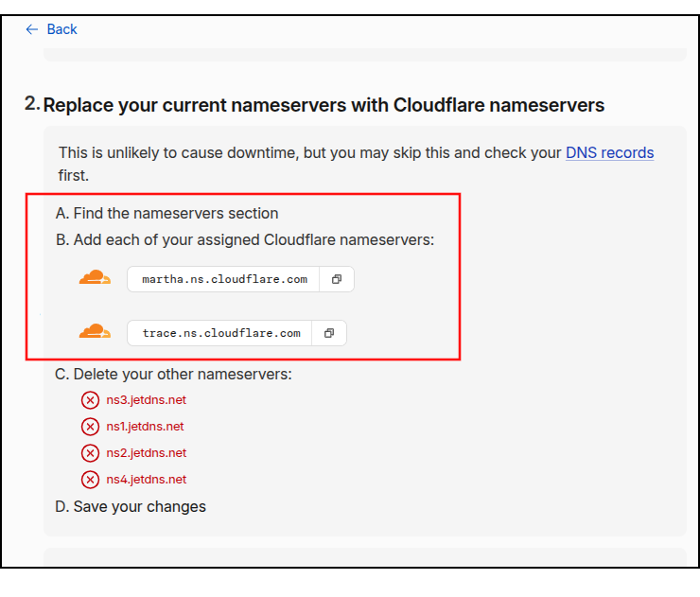Copy trace.ns.cloudflare.com nameserver

329,333
